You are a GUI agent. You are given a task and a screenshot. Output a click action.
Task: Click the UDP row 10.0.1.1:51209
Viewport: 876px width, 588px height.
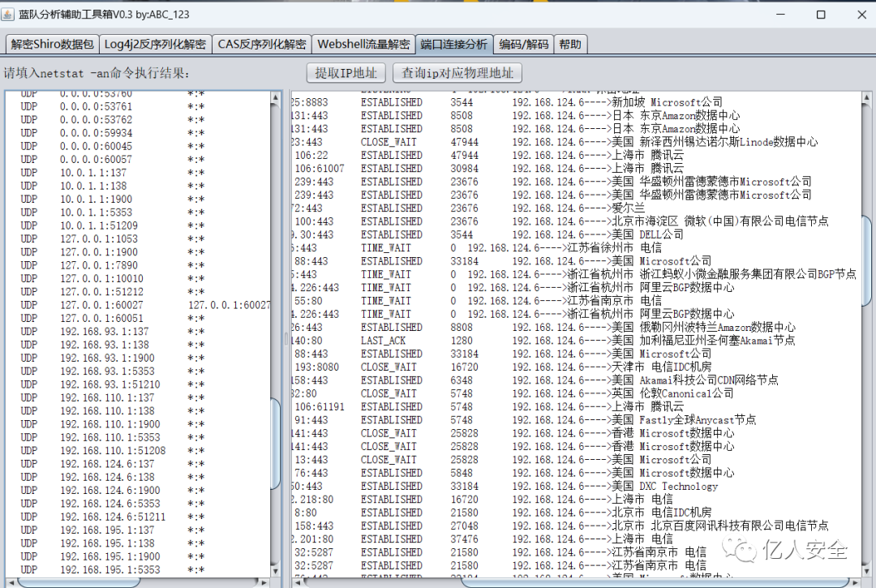(112, 225)
